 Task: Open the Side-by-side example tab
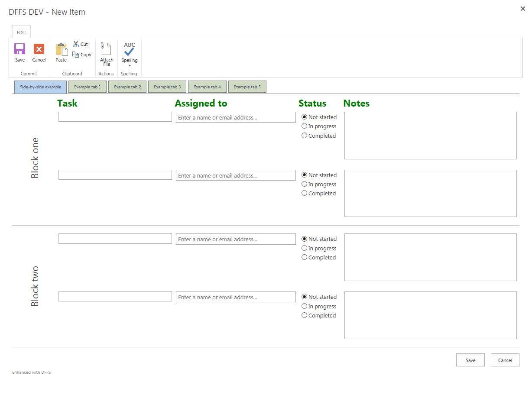(40, 87)
